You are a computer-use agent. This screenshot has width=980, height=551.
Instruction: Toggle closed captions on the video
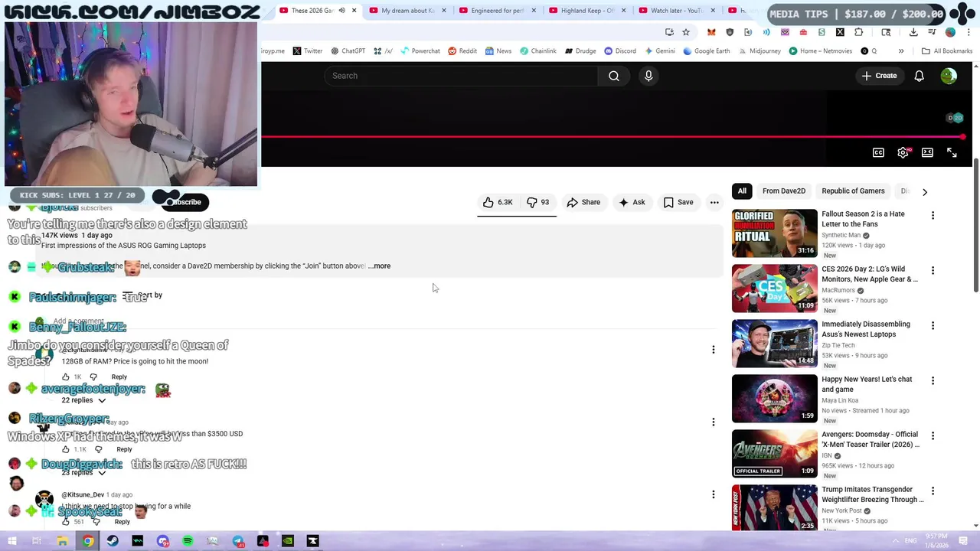[x=878, y=152]
